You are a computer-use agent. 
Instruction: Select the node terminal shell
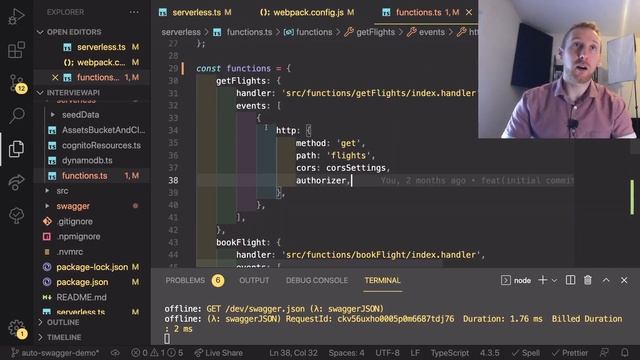[516, 280]
